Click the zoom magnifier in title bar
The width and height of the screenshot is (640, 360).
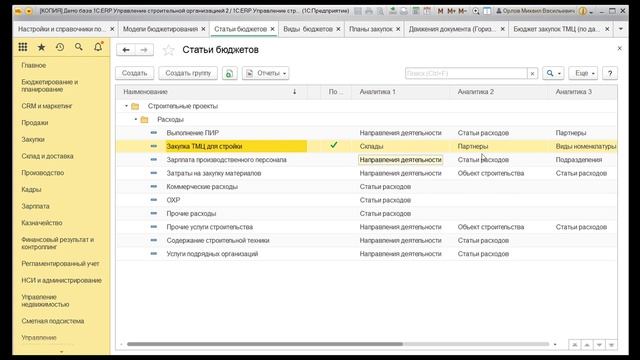(x=476, y=11)
